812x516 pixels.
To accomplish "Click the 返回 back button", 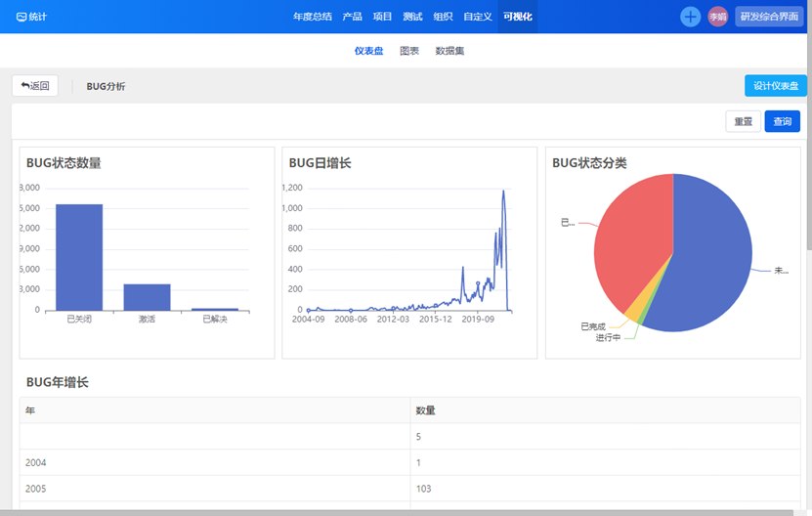I will click(35, 86).
